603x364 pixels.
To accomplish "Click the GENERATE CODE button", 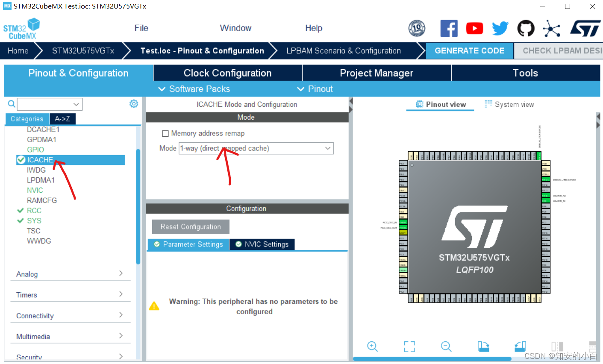I will [469, 51].
